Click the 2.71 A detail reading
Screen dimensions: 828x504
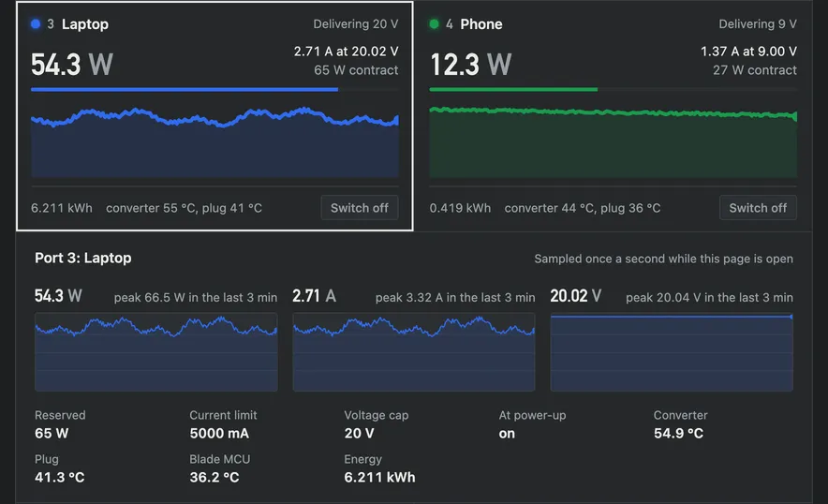pyautogui.click(x=314, y=296)
